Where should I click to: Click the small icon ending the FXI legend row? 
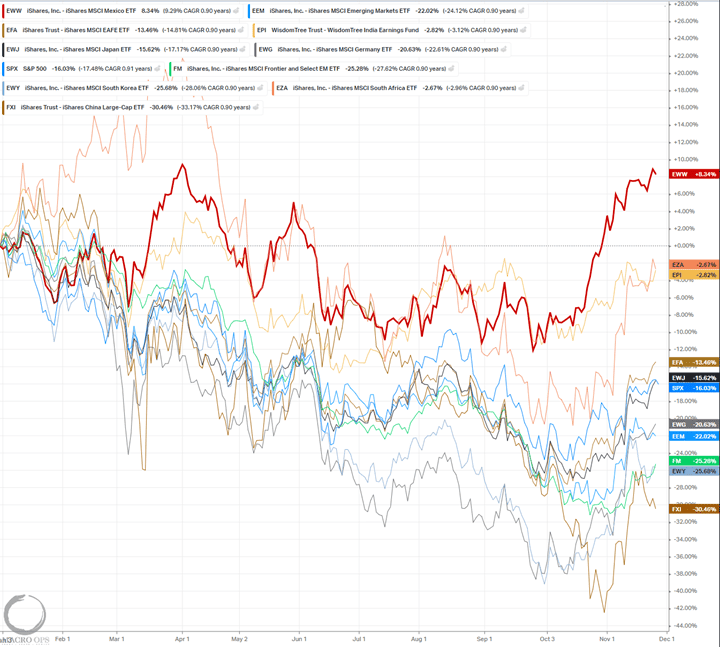256,107
